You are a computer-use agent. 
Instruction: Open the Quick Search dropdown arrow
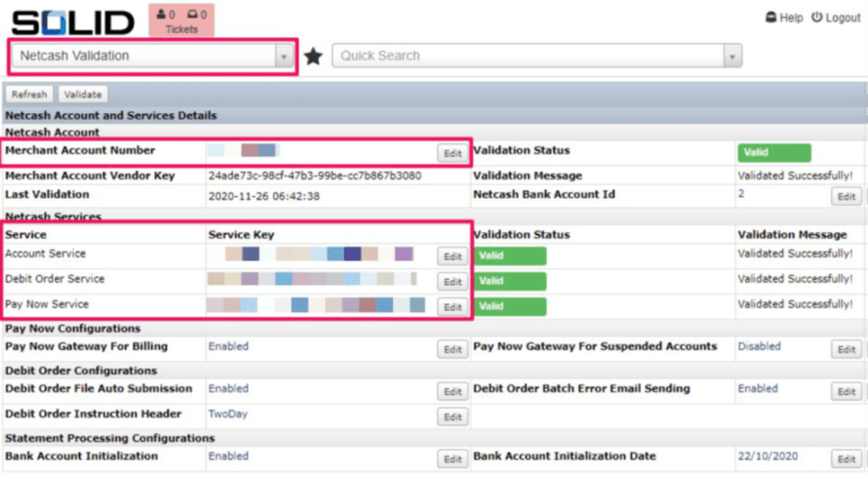click(732, 57)
